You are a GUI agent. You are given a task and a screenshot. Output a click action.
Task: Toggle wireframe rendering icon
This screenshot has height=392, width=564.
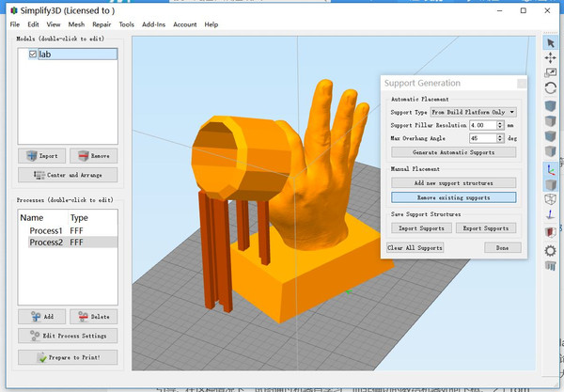[x=550, y=199]
